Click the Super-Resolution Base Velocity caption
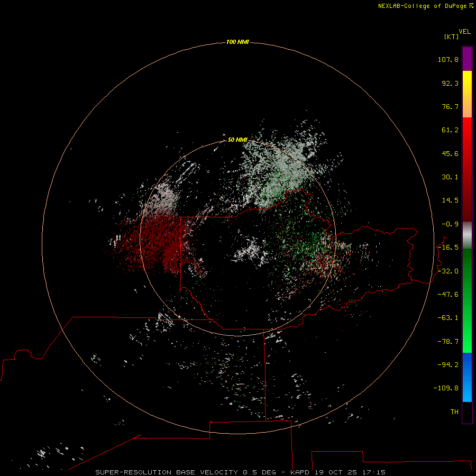Screen dimensions: 476x476 click(240, 472)
